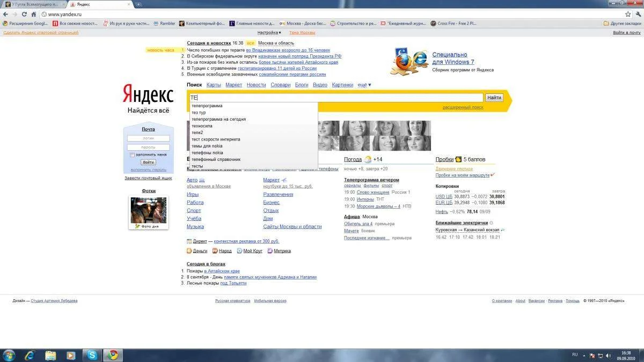The image size is (644, 362).
Task: Open the Расширения Google bookmark
Action: (25, 24)
